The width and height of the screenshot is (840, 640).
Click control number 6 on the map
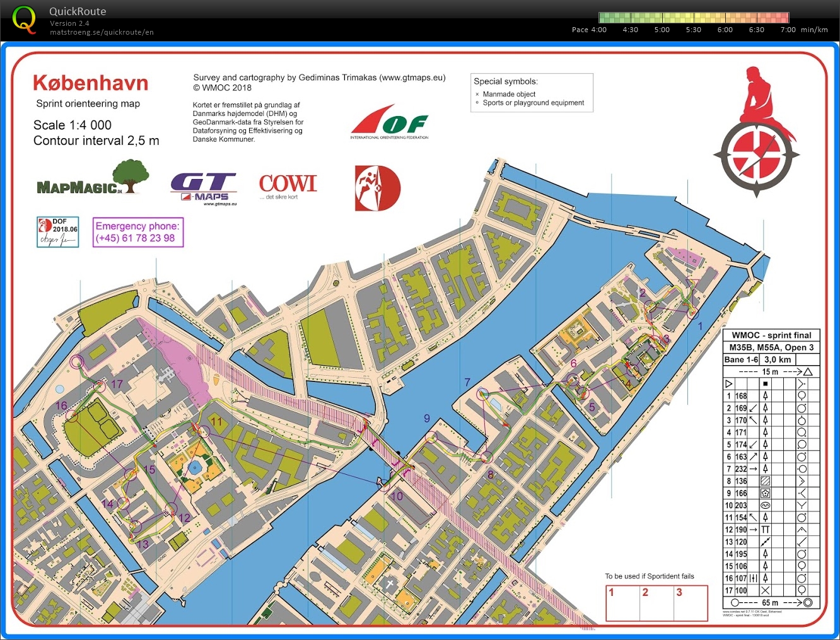(x=573, y=363)
